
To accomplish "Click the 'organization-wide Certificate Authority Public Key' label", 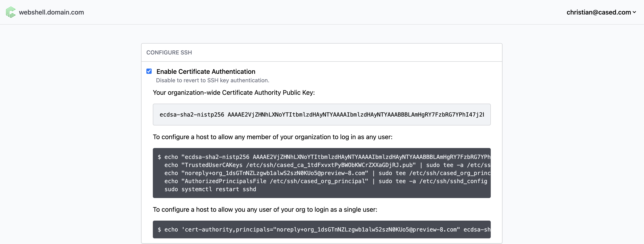I will [233, 93].
